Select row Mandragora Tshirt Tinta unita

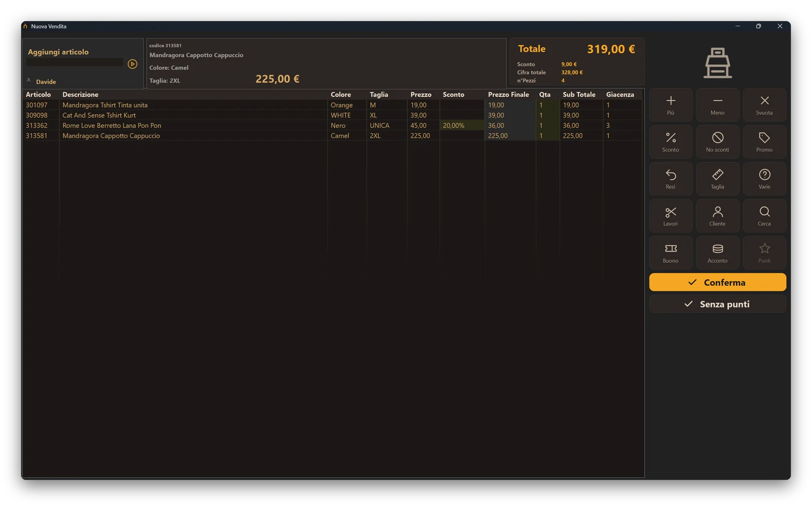[333, 105]
